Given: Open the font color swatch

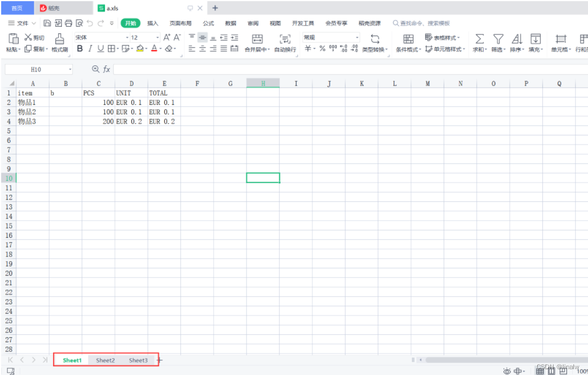Looking at the screenshot, I should [x=154, y=49].
